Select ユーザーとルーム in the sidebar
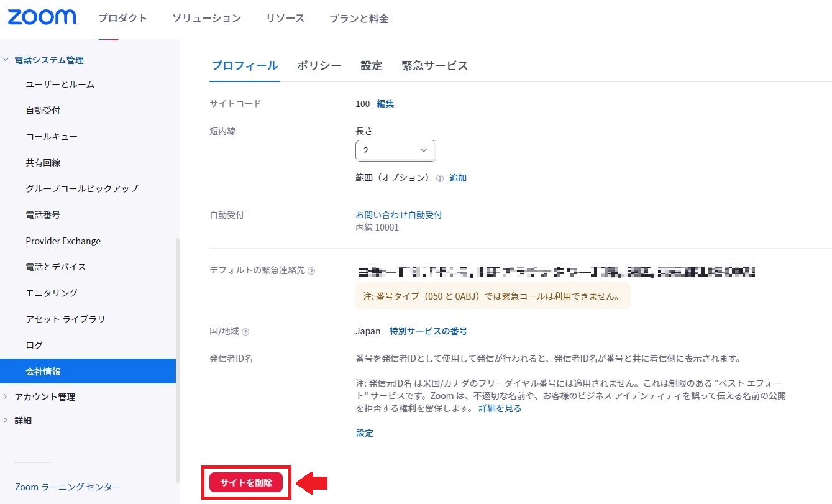This screenshot has width=832, height=504. tap(60, 84)
